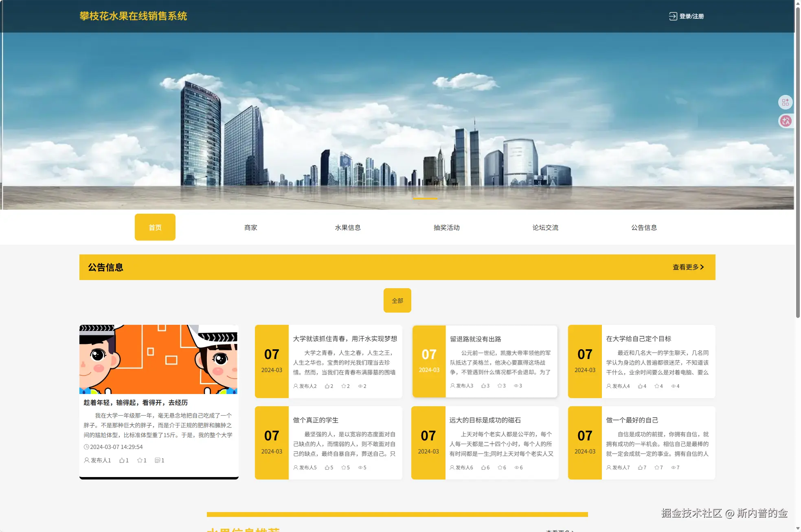801x532 pixels.
Task: Click the banner carousel indicator bar
Action: tap(425, 198)
